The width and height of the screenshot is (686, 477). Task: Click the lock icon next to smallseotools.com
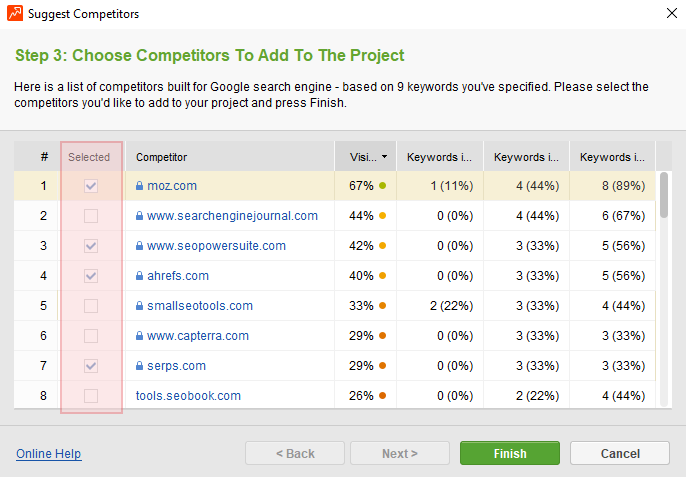[x=140, y=306]
